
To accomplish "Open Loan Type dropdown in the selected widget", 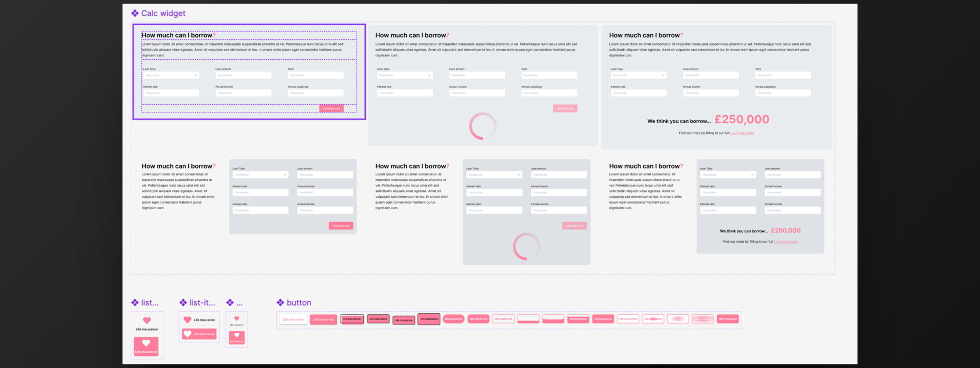I will pyautogui.click(x=171, y=75).
